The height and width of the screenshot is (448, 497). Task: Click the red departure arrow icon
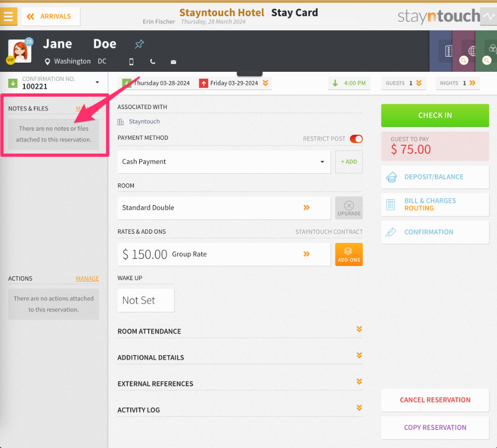[204, 83]
